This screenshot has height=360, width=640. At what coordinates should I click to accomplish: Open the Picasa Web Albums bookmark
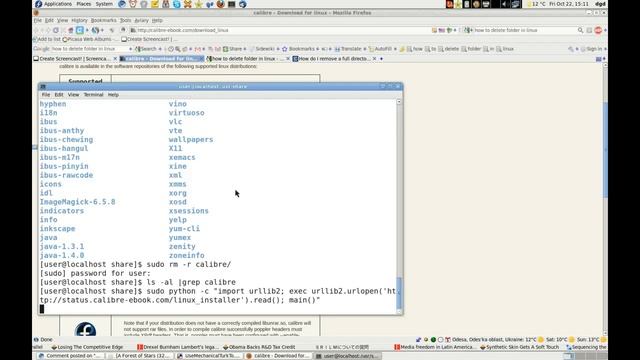point(90,39)
